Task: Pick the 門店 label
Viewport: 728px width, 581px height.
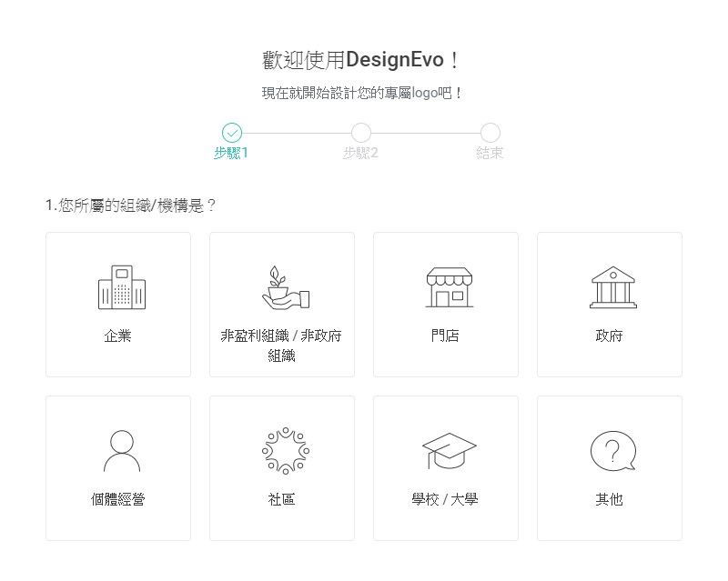Action: [x=445, y=336]
